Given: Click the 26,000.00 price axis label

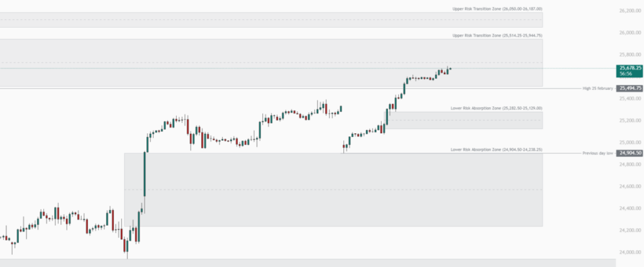Looking at the screenshot, I should coord(630,33).
